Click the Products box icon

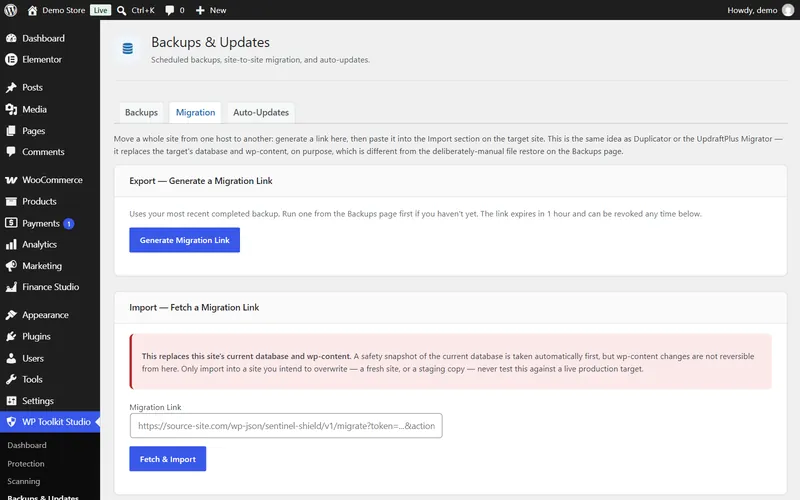[x=11, y=202]
